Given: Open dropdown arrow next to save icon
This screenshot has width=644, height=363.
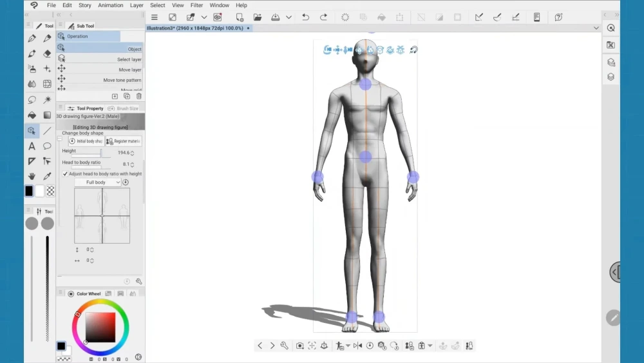Looking at the screenshot, I should click(x=289, y=17).
